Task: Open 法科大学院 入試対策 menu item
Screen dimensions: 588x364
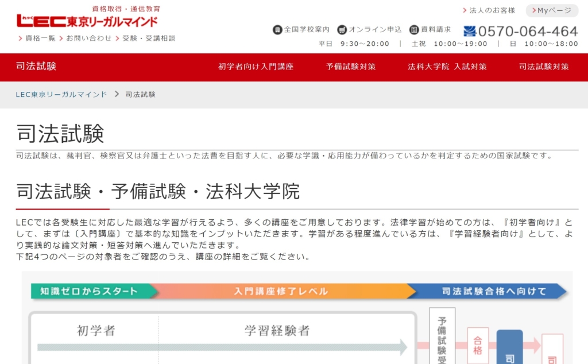Action: (447, 67)
